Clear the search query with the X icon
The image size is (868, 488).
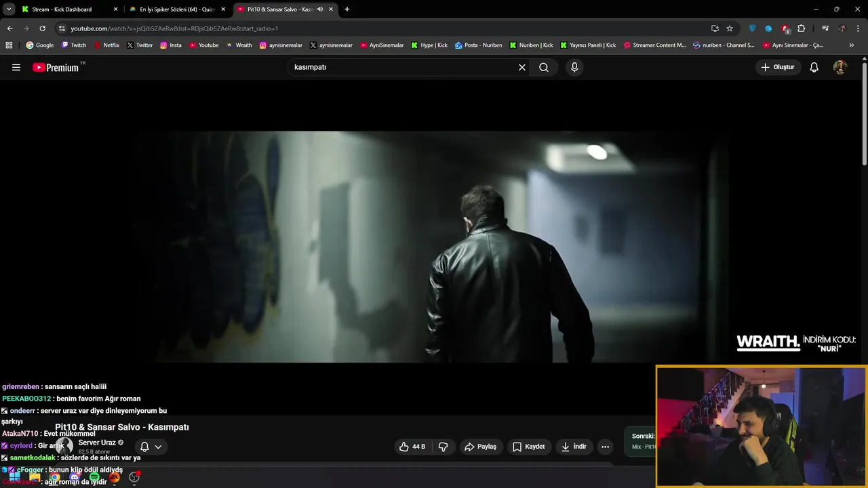522,67
